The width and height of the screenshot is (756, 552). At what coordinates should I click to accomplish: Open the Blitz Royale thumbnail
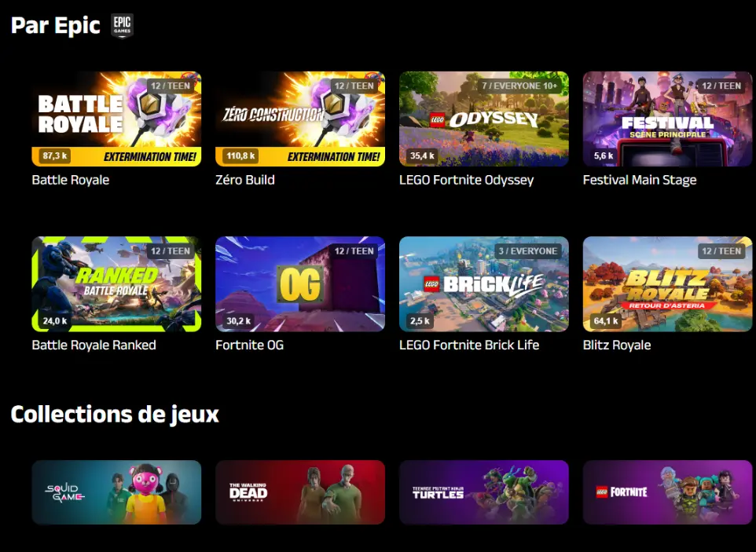point(668,284)
